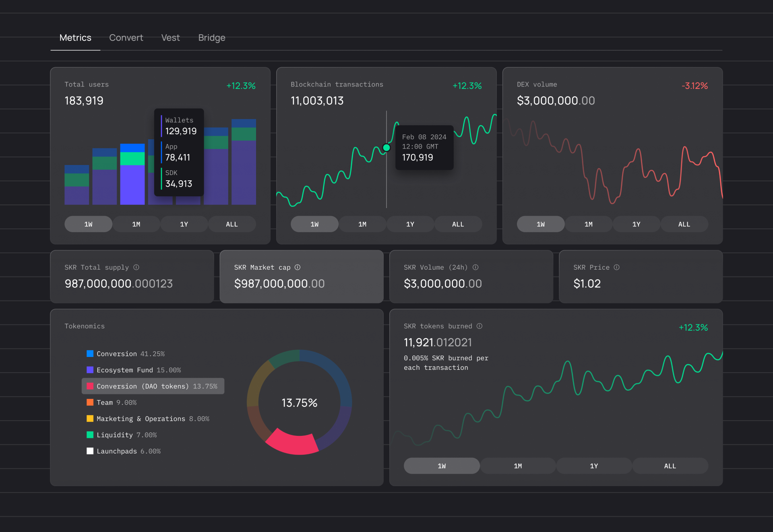Click info icon beside SKR Price
This screenshot has height=532, width=773.
(x=616, y=267)
